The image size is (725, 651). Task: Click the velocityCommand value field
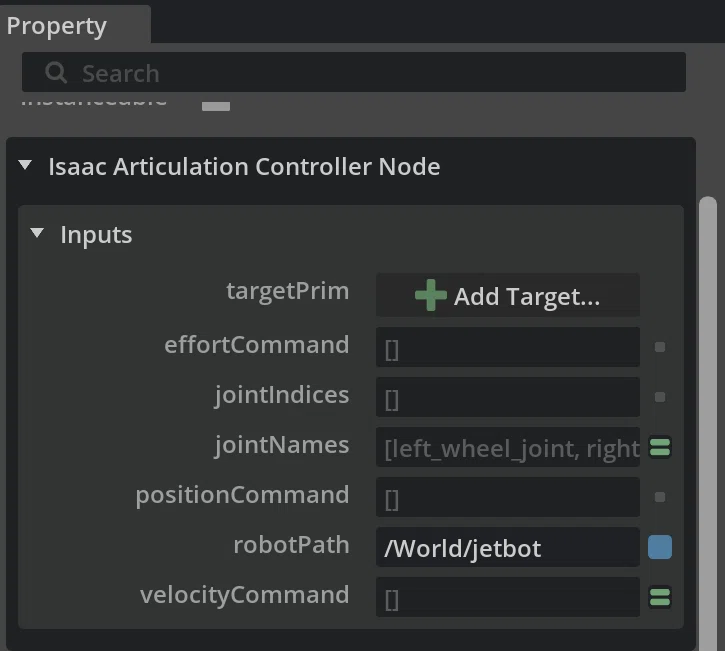click(508, 597)
